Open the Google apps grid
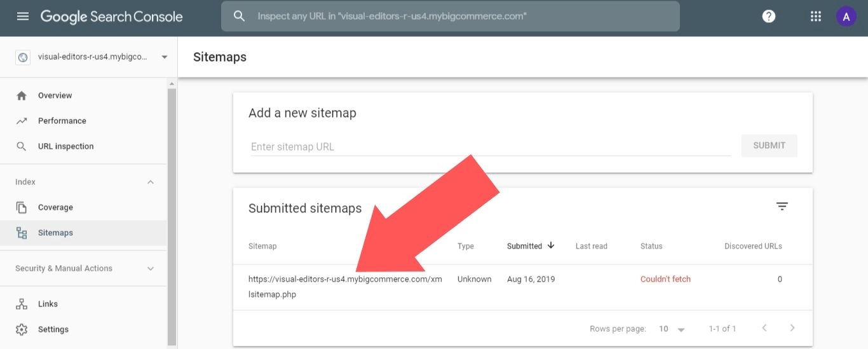Image resolution: width=868 pixels, height=349 pixels. 816,17
